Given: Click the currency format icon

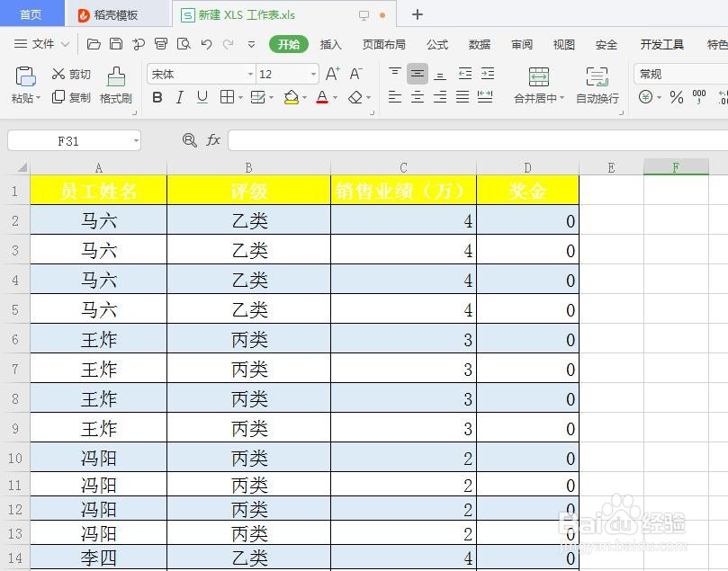Looking at the screenshot, I should click(x=644, y=95).
